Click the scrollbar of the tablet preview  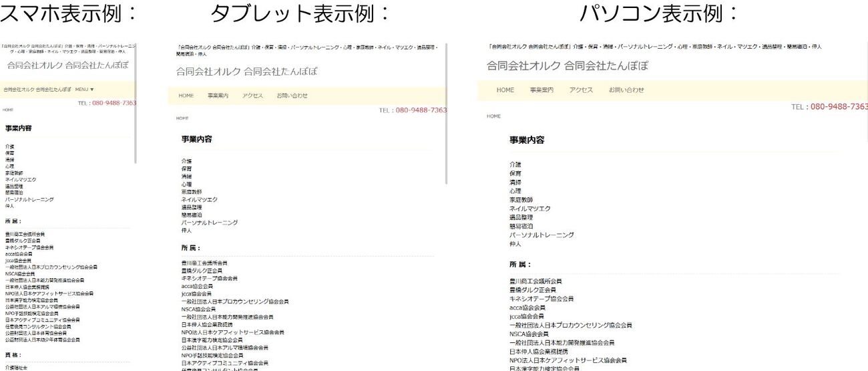click(446, 114)
